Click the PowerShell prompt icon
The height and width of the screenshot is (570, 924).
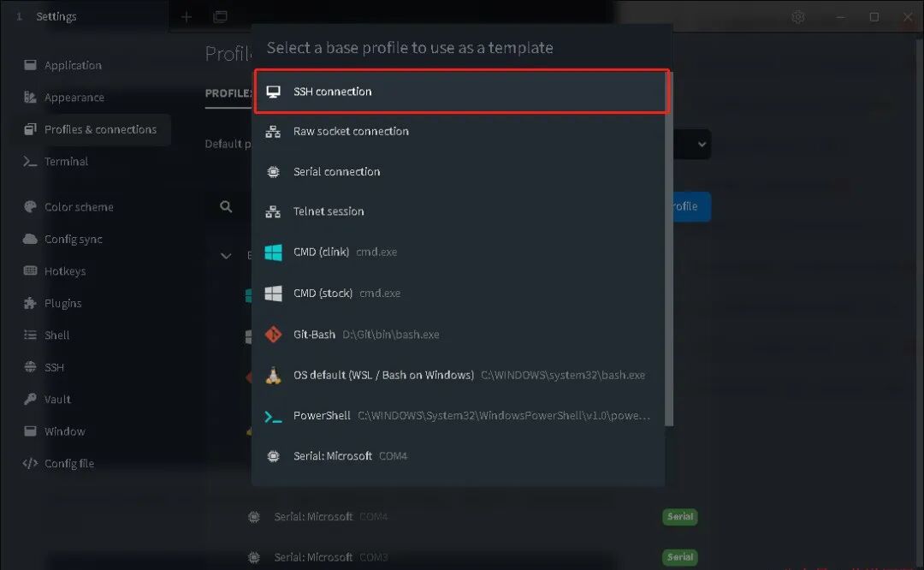[273, 416]
